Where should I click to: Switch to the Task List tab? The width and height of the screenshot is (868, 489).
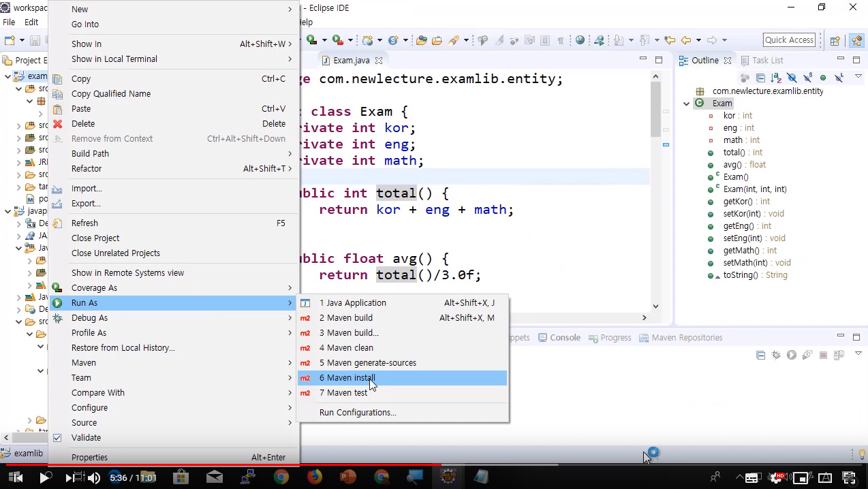point(761,61)
